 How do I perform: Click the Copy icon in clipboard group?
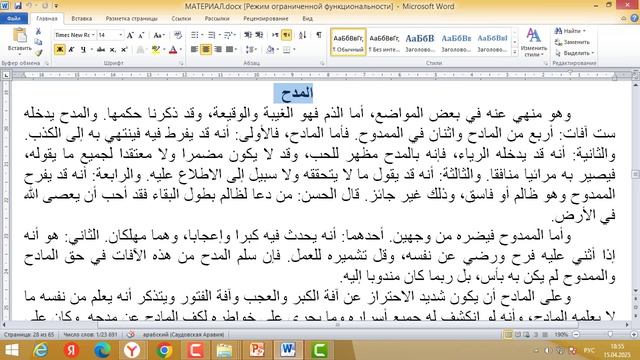tap(38, 42)
